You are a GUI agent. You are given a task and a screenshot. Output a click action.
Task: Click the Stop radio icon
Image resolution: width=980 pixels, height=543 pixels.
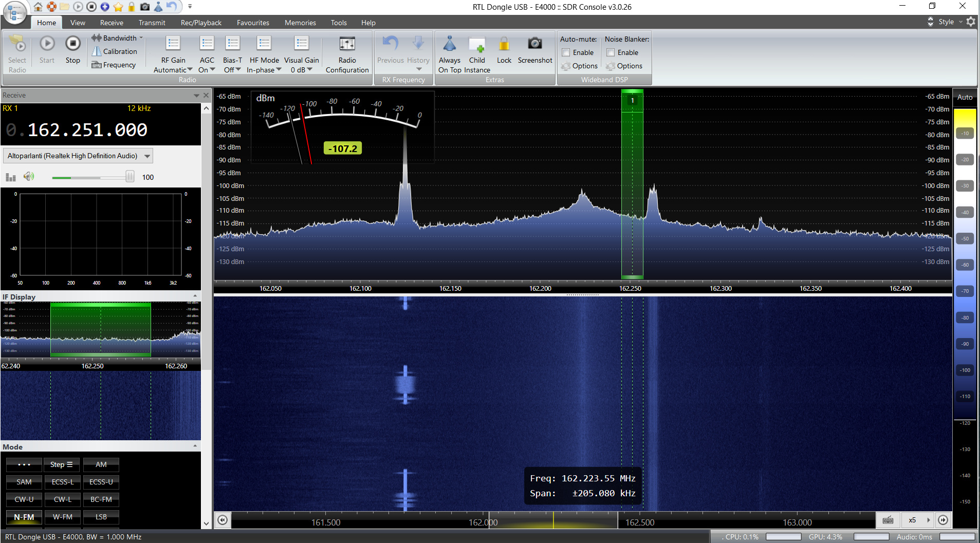[72, 45]
